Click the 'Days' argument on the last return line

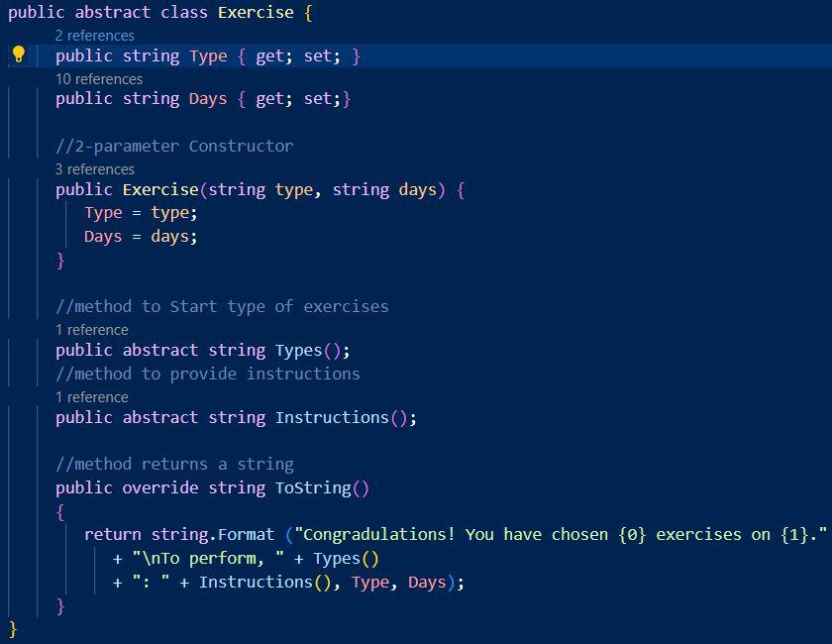point(427,583)
